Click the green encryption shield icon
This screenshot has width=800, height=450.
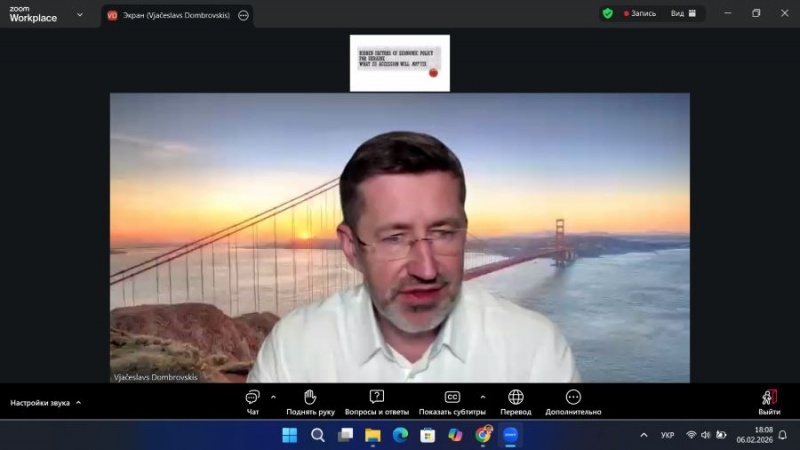point(607,14)
